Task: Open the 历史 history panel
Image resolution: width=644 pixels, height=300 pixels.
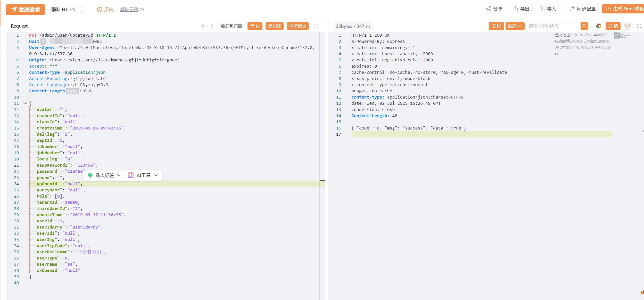Action: pos(105,10)
